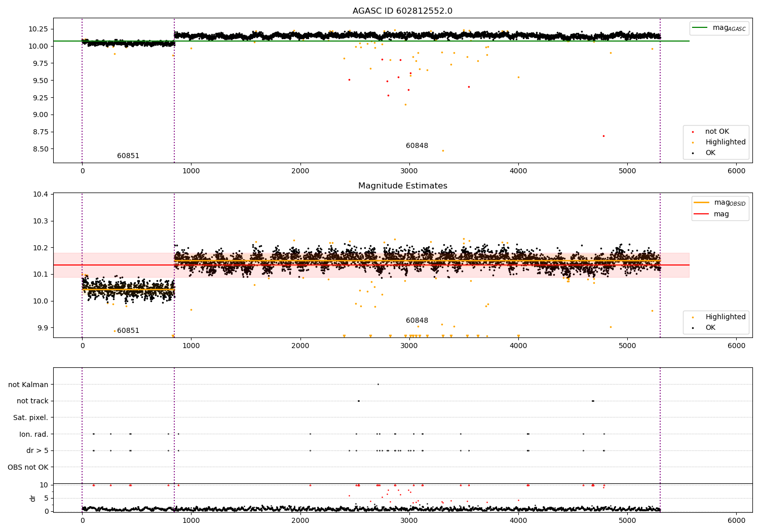Screen dimensions: 760x532
Task: Click the lowest orange highlighted point near 8.5
Action: (x=443, y=150)
